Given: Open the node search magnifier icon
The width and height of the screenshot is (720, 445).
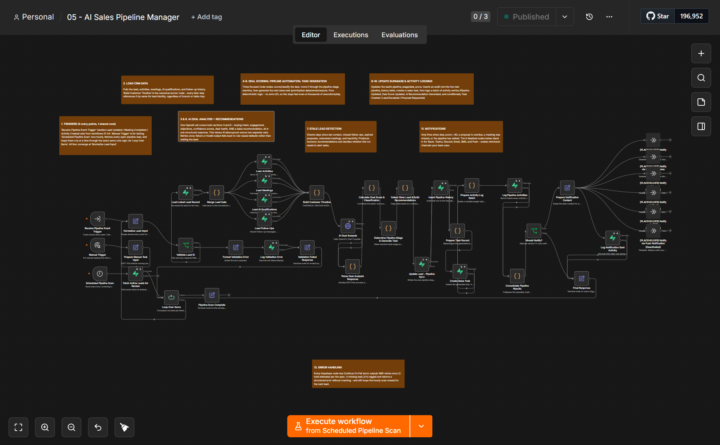Looking at the screenshot, I should click(x=701, y=78).
